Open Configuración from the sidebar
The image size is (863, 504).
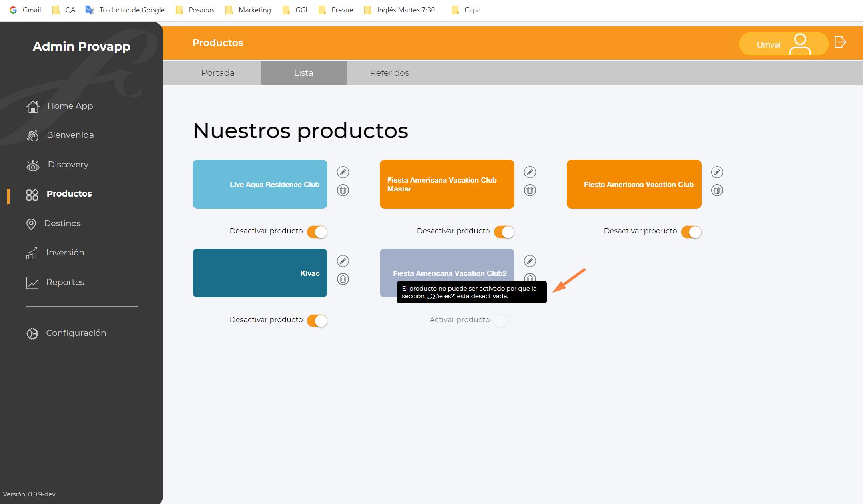pos(76,333)
